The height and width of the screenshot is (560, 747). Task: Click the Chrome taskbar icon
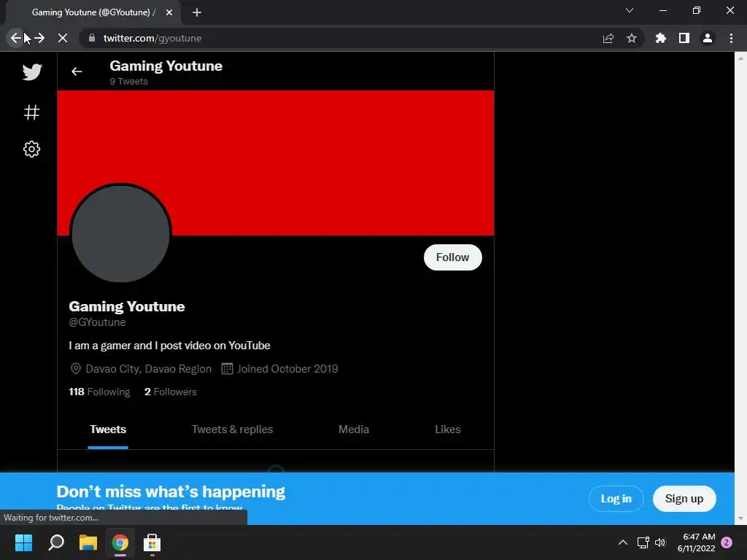click(x=120, y=542)
